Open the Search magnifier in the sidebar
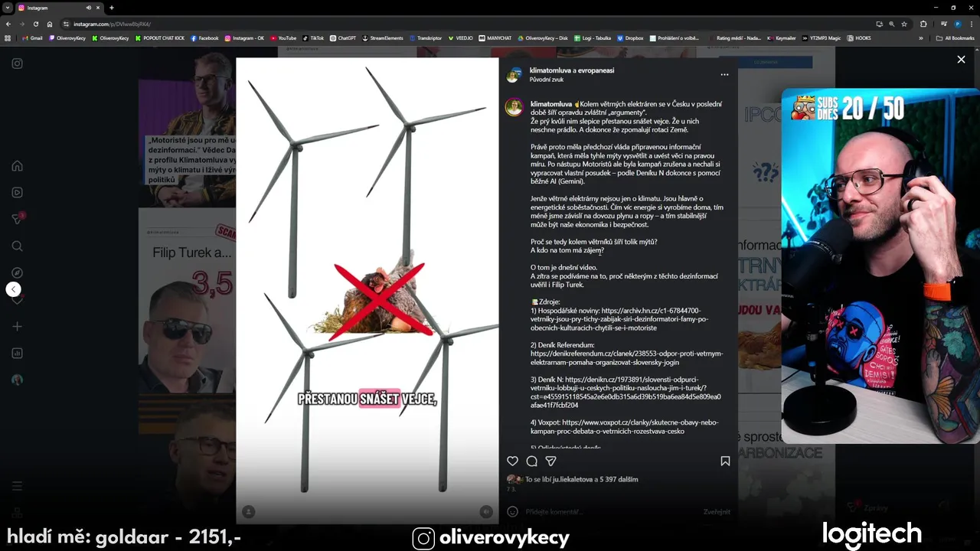The width and height of the screenshot is (980, 551). click(17, 246)
